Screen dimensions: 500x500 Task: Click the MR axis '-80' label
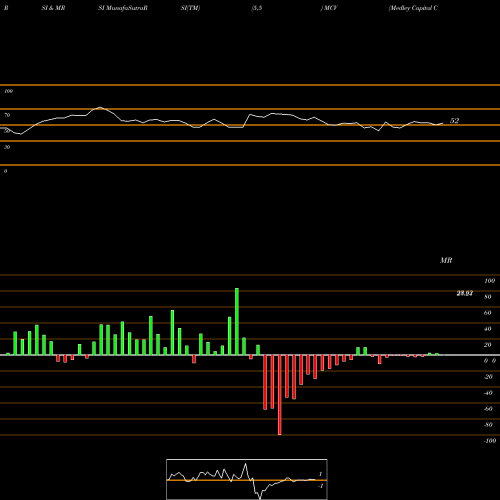[x=488, y=425]
